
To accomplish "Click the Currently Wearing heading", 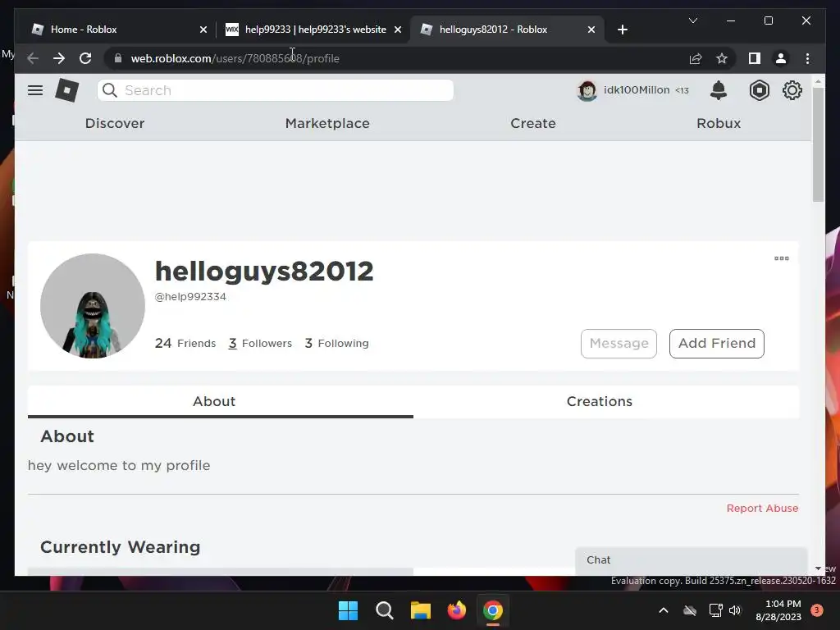I will coord(121,547).
